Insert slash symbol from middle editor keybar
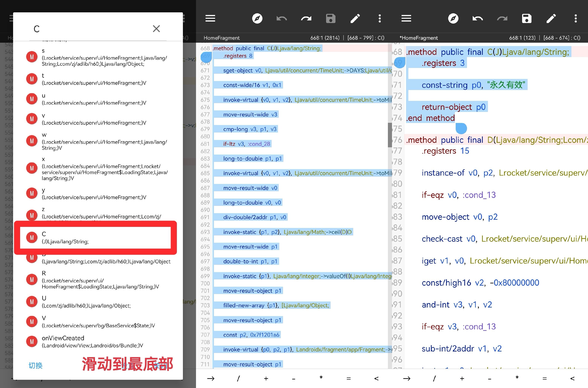This screenshot has width=588, height=388. [x=238, y=378]
